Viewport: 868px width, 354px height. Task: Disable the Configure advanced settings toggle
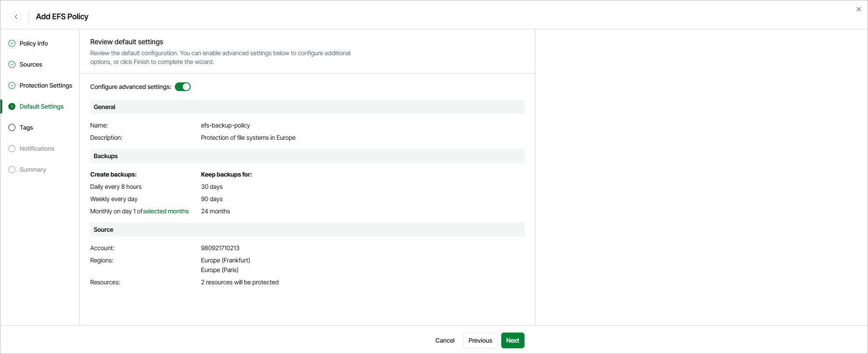(x=183, y=87)
